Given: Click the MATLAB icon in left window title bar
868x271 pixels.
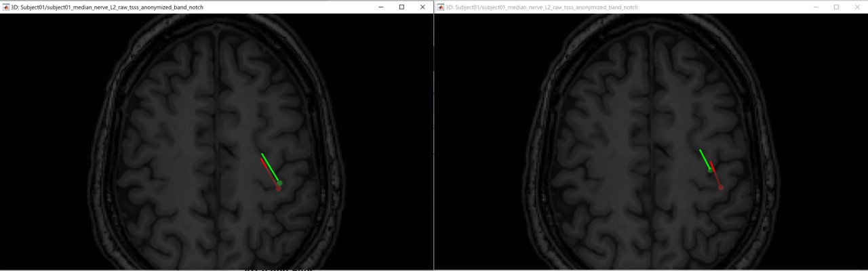Looking at the screenshot, I should coord(5,7).
